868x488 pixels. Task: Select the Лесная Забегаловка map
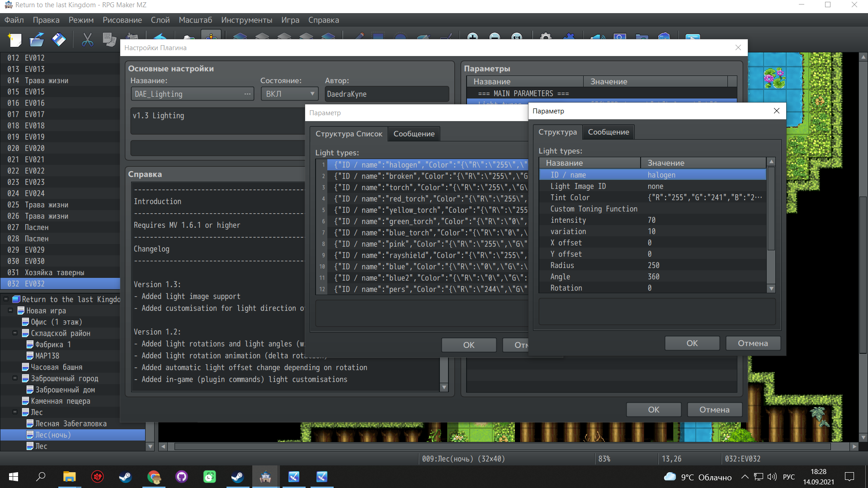tap(71, 423)
